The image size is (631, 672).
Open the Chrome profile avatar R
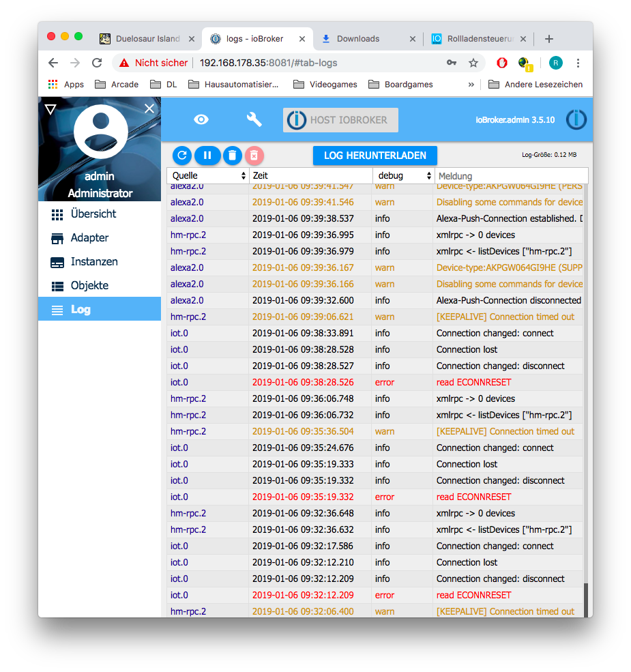(555, 63)
